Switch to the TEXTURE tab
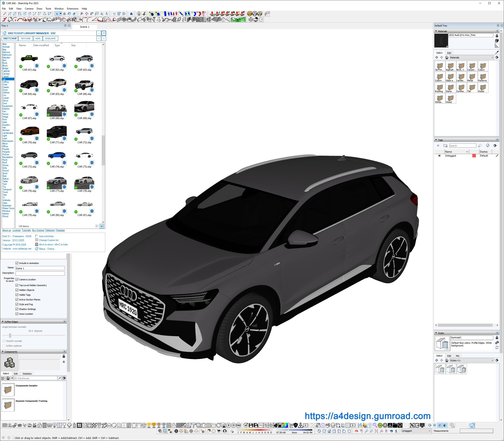Image resolution: width=504 pixels, height=441 pixels. [x=25, y=39]
